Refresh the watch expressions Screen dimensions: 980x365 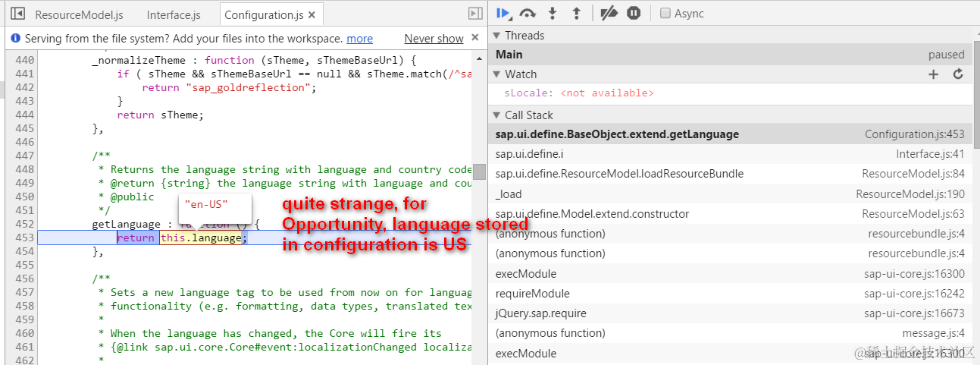coord(958,74)
